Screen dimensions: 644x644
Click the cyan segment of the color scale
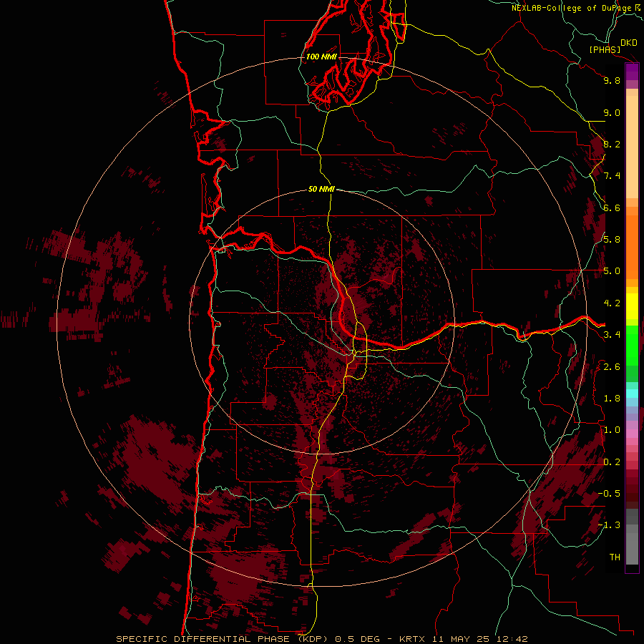coord(632,394)
